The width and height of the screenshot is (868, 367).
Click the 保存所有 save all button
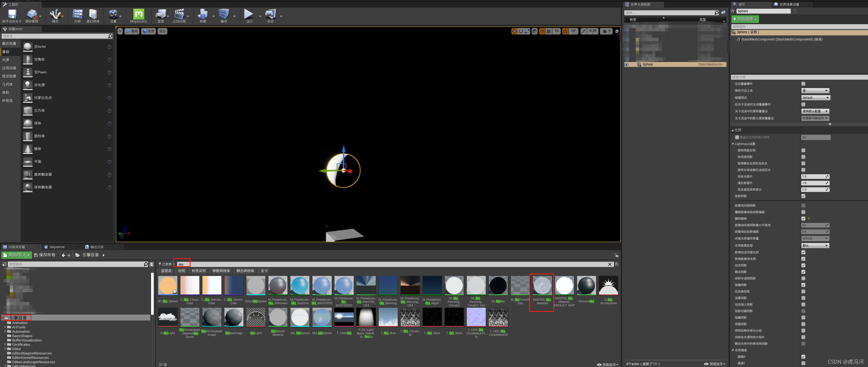point(45,255)
